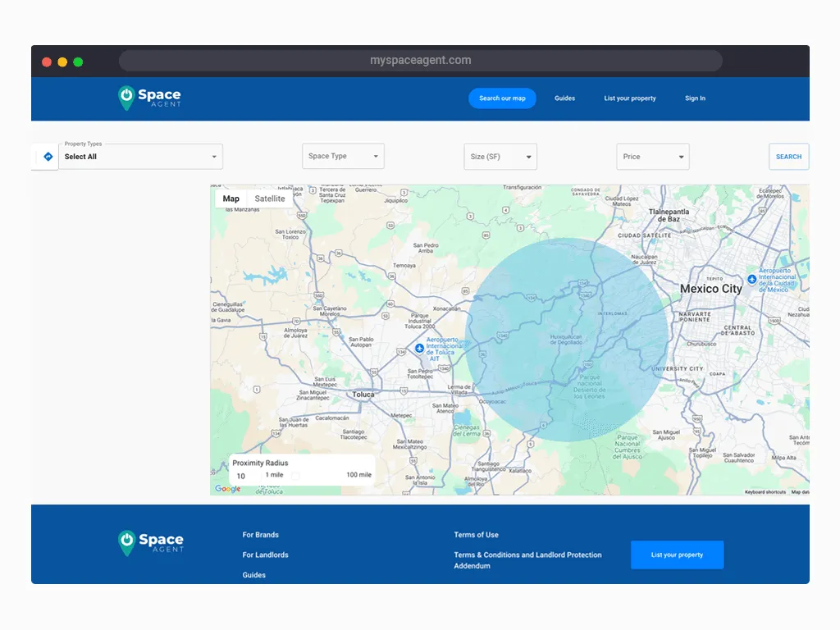Click the Space Agent logo in the header
Viewport: 840px width, 630px height.
[x=150, y=98]
